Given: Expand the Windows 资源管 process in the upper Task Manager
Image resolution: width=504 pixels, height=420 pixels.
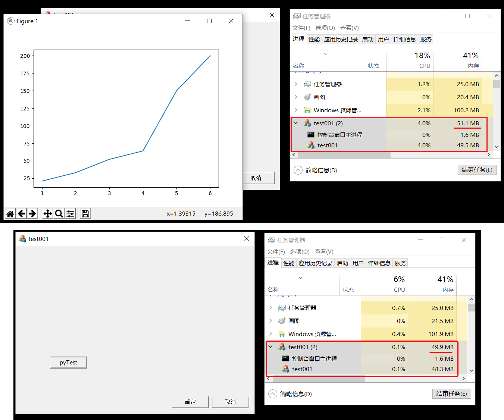Looking at the screenshot, I should tap(296, 110).
